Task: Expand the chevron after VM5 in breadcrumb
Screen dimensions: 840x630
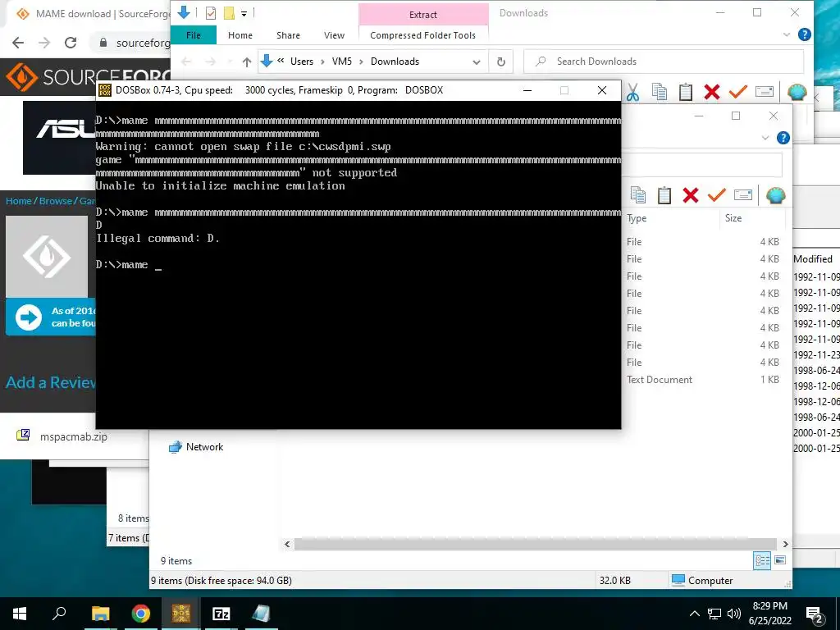Action: 361,62
